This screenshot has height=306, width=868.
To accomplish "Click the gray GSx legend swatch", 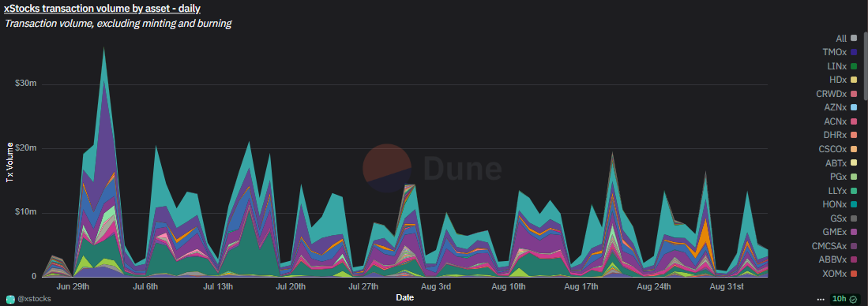I will coord(854,218).
